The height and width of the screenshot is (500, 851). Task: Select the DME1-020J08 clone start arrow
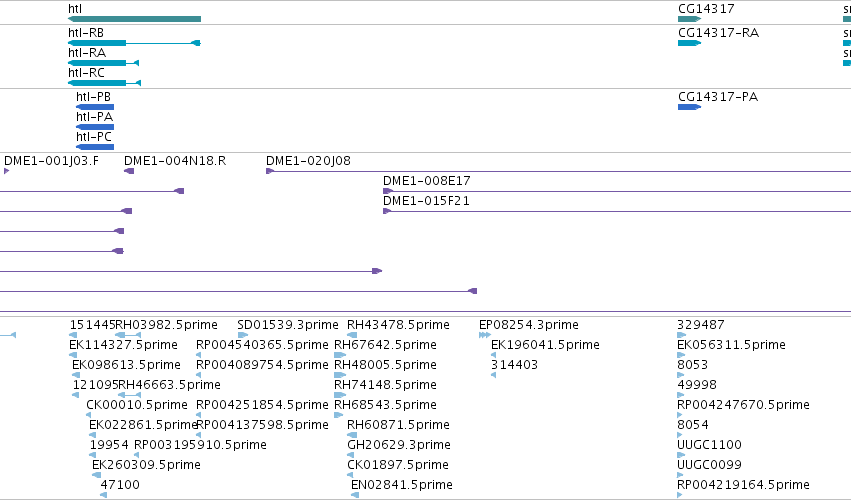pos(270,171)
